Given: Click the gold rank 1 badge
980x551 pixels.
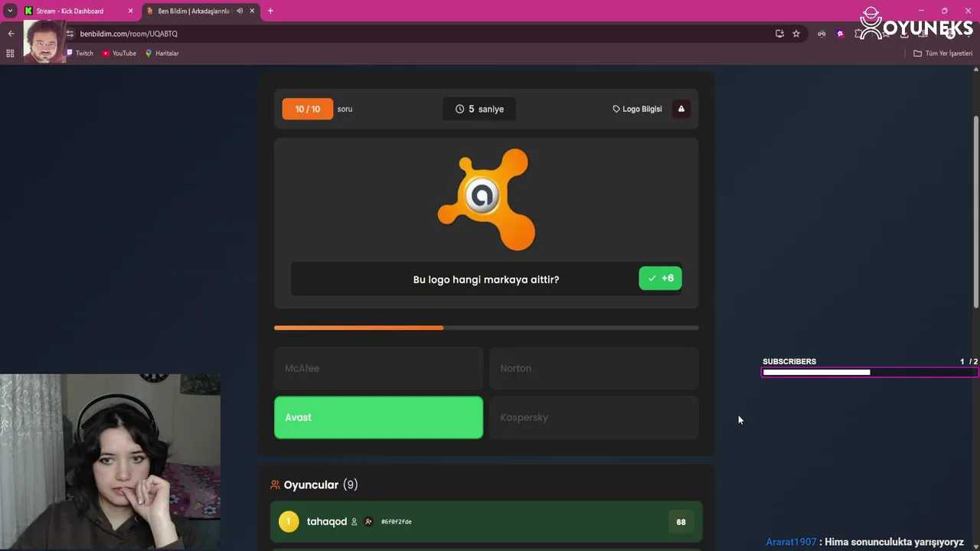Looking at the screenshot, I should 289,521.
